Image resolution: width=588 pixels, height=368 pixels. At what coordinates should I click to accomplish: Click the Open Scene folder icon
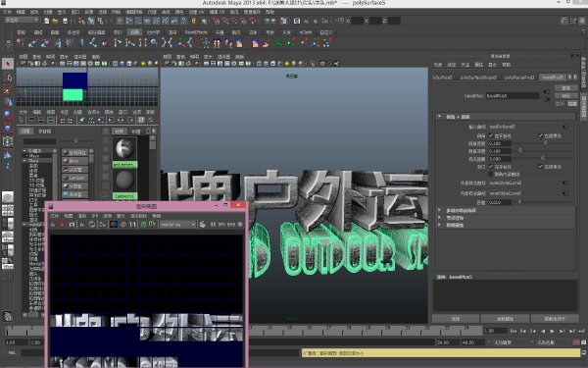pos(56,21)
